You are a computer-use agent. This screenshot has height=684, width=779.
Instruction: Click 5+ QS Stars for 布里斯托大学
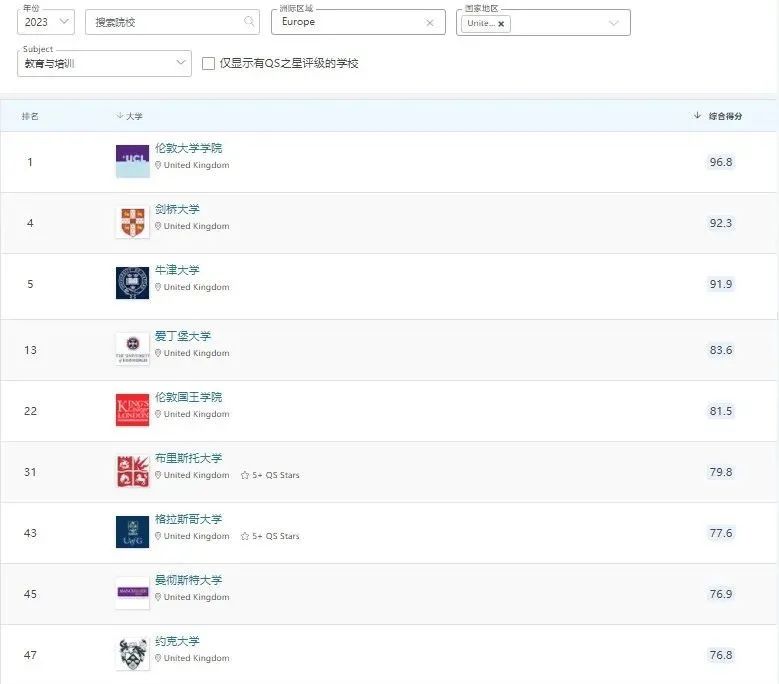(270, 475)
